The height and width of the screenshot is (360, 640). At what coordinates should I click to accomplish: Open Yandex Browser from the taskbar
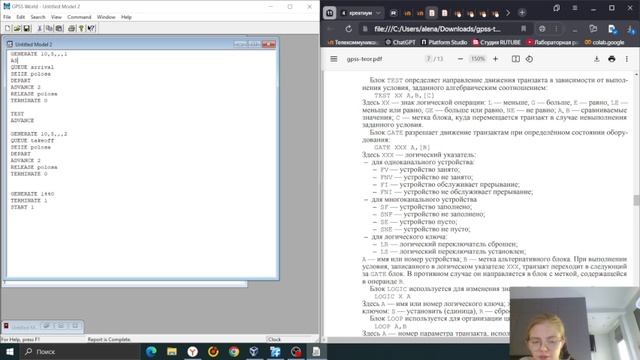[x=193, y=351]
